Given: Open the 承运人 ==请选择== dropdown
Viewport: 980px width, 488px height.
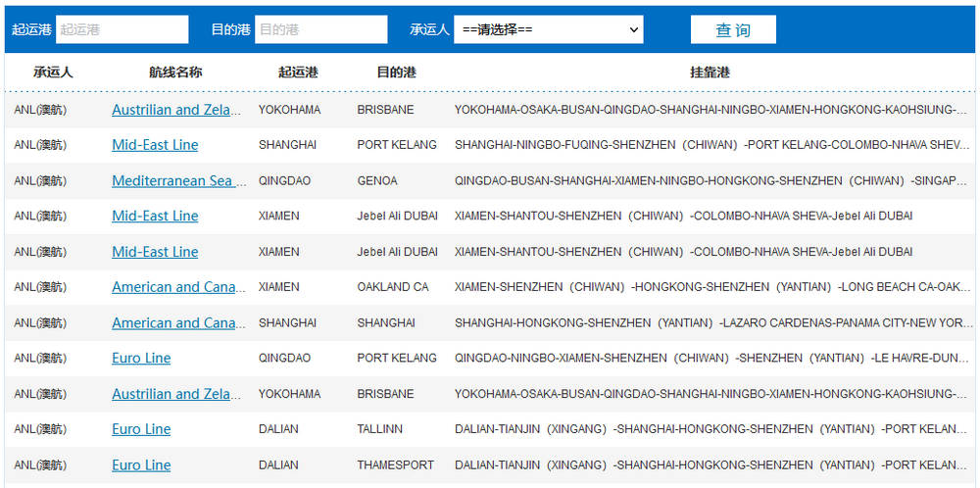Looking at the screenshot, I should tap(548, 29).
